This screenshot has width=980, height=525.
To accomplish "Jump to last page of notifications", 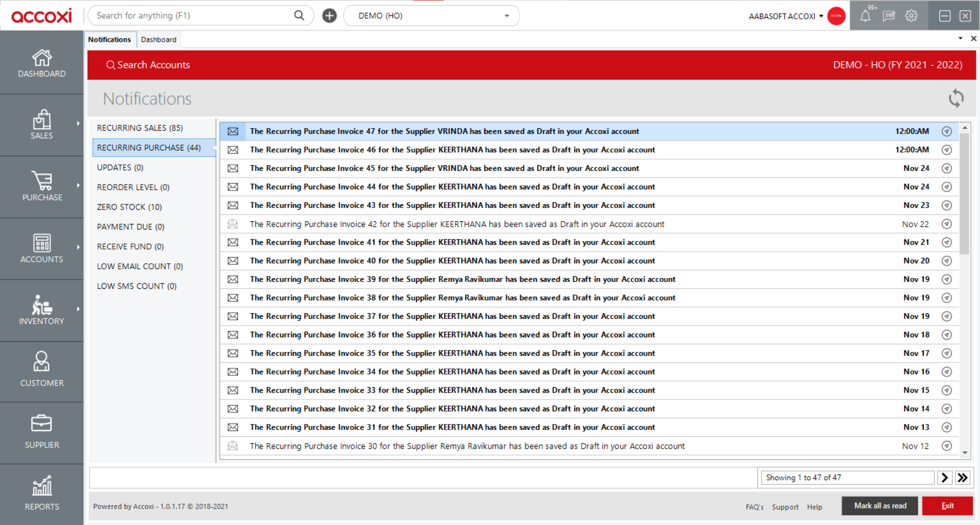I will (963, 478).
